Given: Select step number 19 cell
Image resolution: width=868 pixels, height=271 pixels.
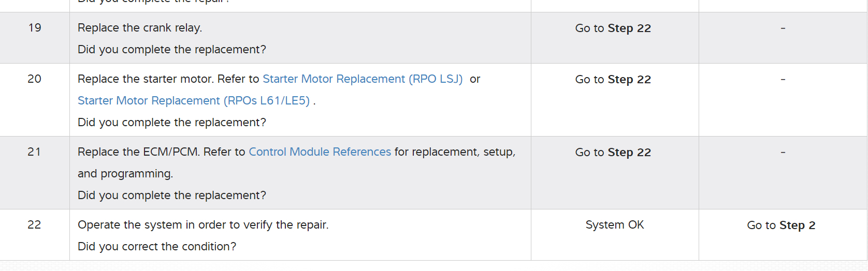Looking at the screenshot, I should tap(35, 28).
